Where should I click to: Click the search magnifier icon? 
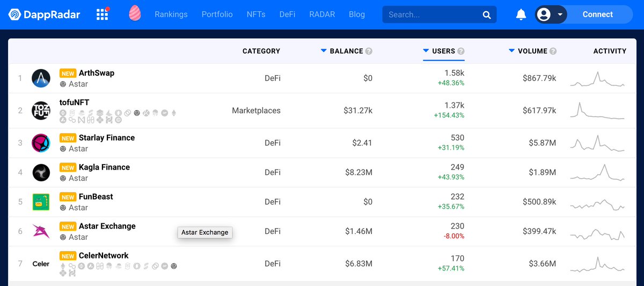point(487,15)
